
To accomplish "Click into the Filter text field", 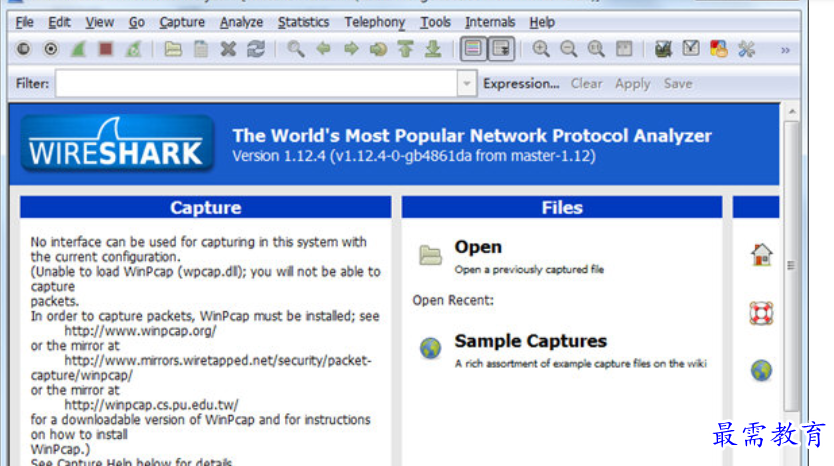I will tap(256, 84).
